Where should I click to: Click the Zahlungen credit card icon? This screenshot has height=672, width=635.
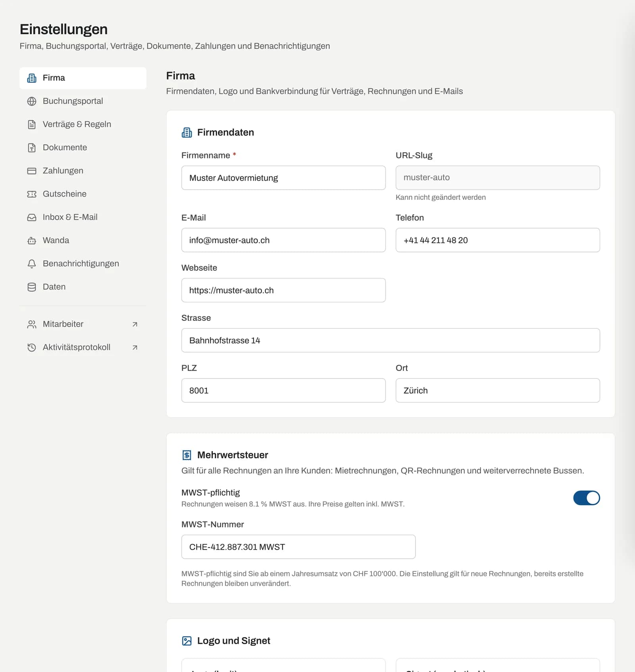(x=32, y=171)
